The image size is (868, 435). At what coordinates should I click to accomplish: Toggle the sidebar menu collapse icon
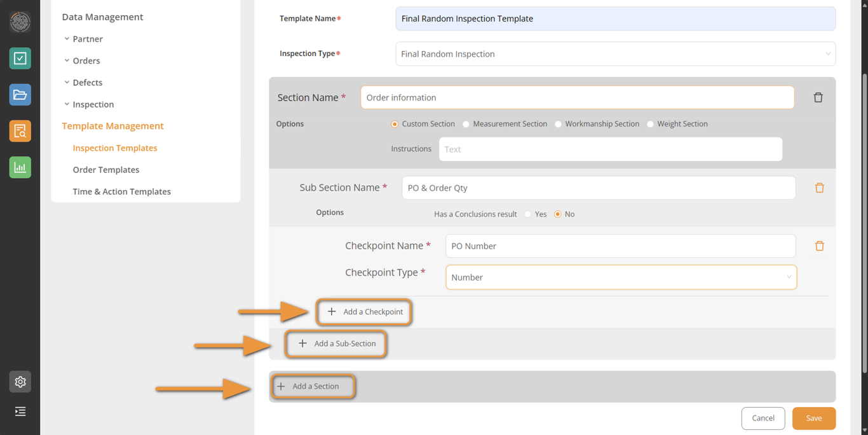click(20, 411)
